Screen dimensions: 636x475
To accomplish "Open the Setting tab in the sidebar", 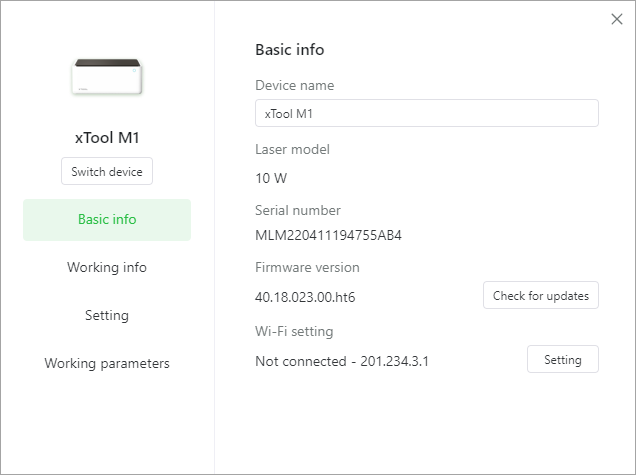I will tap(107, 315).
